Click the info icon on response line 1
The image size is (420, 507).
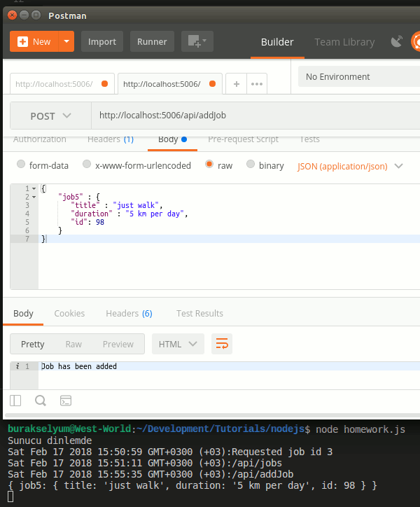(x=17, y=366)
